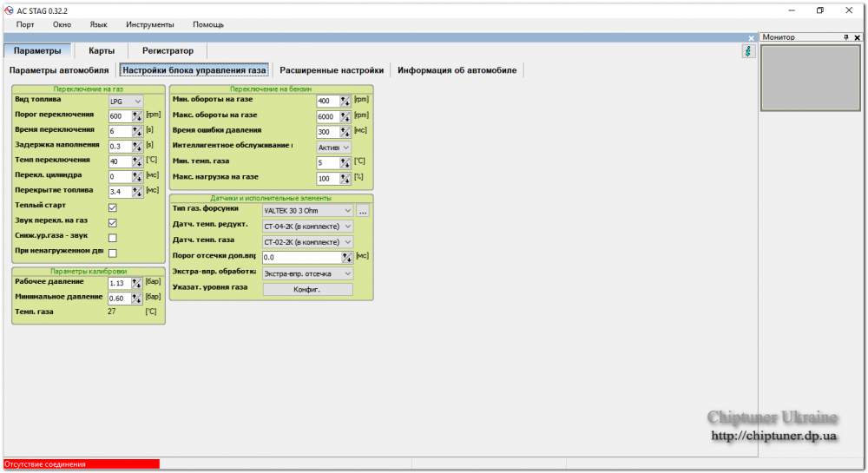
Task: Adjust Перекл. цилиндра spinner arrows
Action: point(137,176)
